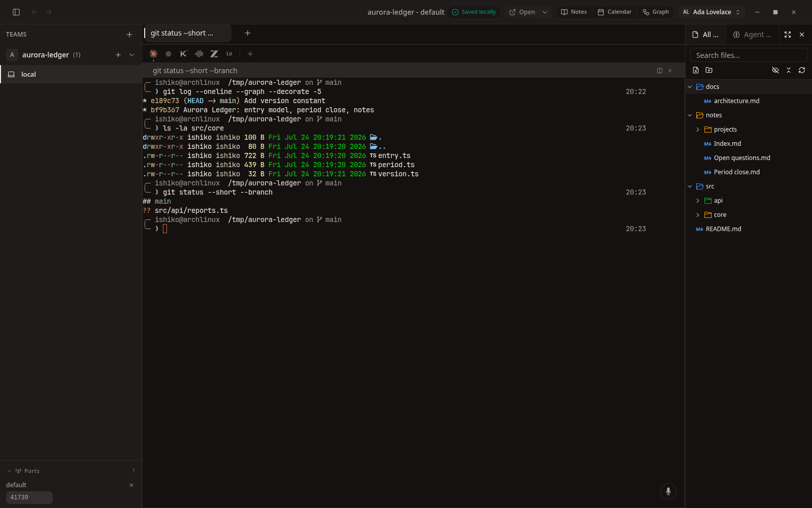This screenshot has width=812, height=508.
Task: Launch the Claude starburst agent
Action: click(x=153, y=54)
